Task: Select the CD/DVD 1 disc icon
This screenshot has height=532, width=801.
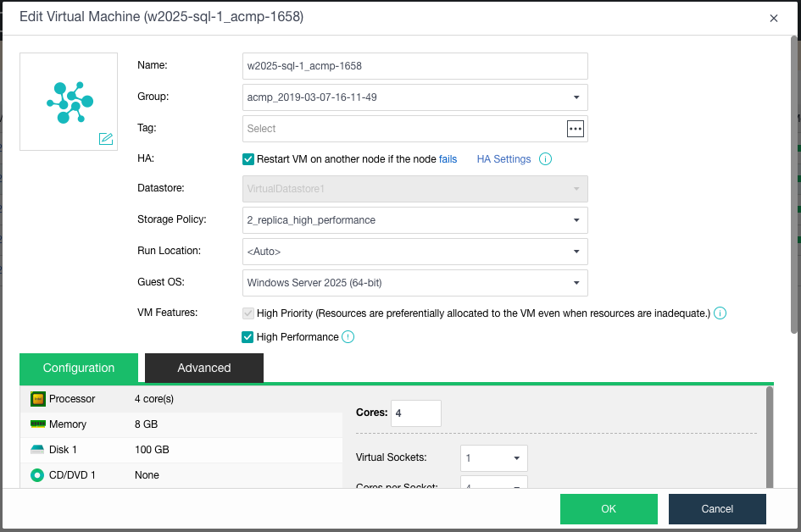Action: pos(37,475)
